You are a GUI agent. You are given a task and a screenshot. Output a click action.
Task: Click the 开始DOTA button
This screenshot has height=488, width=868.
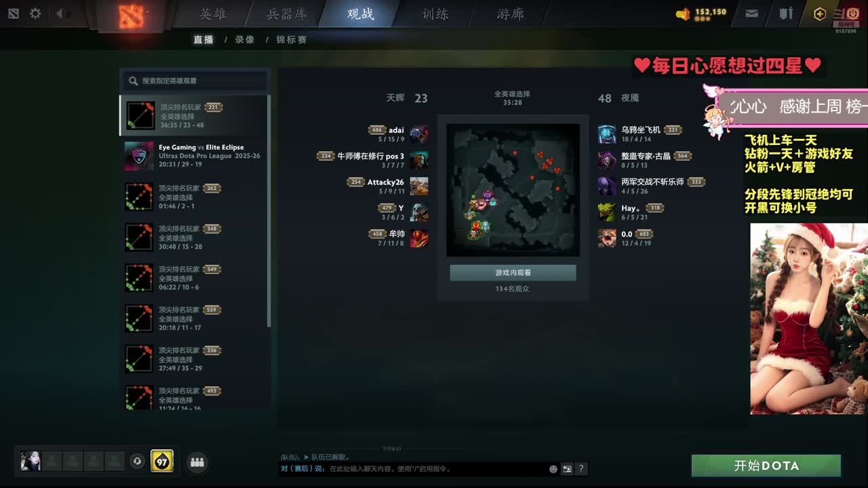click(x=766, y=466)
